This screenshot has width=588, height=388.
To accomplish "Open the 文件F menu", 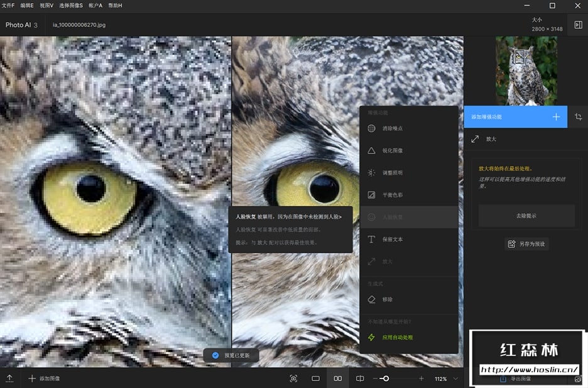I will [x=9, y=5].
